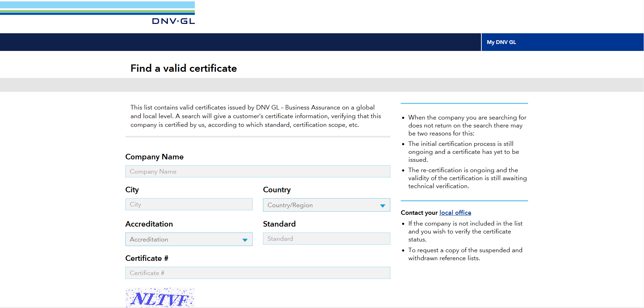Open the My DNV GL menu
This screenshot has height=308, width=644.
pyautogui.click(x=501, y=42)
